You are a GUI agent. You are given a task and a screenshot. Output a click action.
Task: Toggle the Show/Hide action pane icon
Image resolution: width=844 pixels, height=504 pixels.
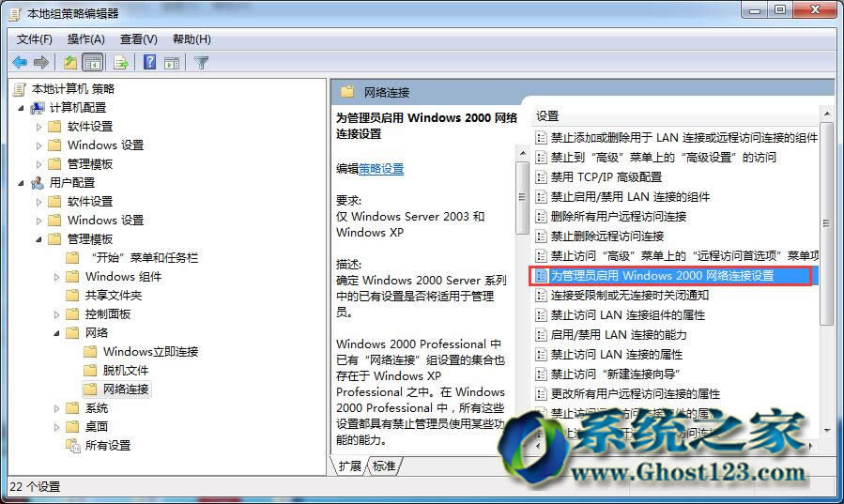coord(172,63)
